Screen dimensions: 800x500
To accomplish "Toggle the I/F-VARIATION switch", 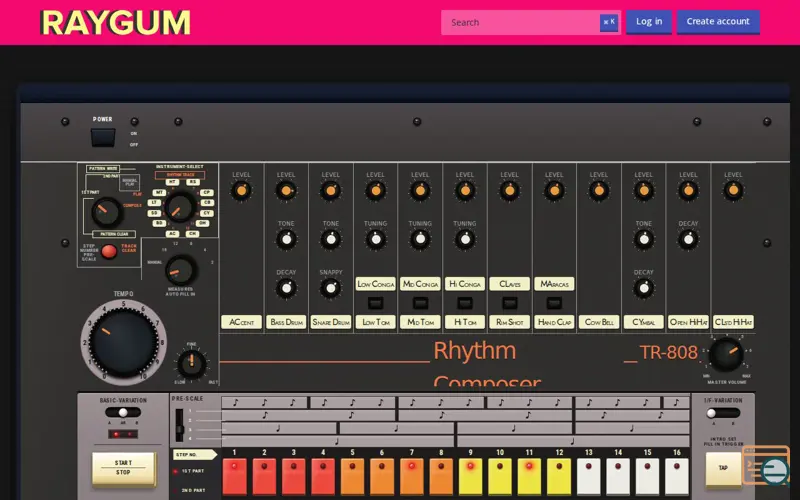I will click(722, 413).
